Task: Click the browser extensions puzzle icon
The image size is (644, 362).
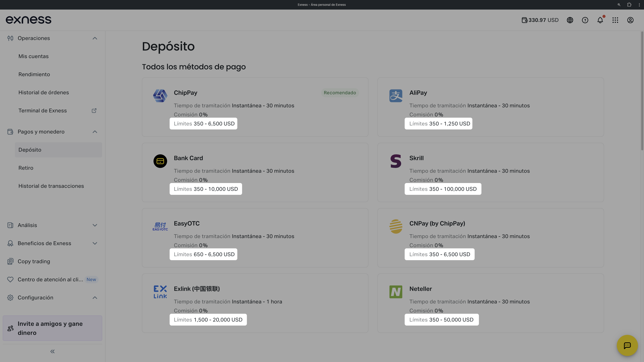Action: 629,5
